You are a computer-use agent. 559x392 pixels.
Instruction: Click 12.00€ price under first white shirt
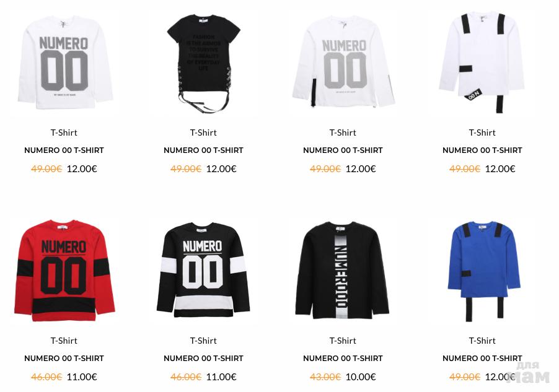tap(82, 168)
